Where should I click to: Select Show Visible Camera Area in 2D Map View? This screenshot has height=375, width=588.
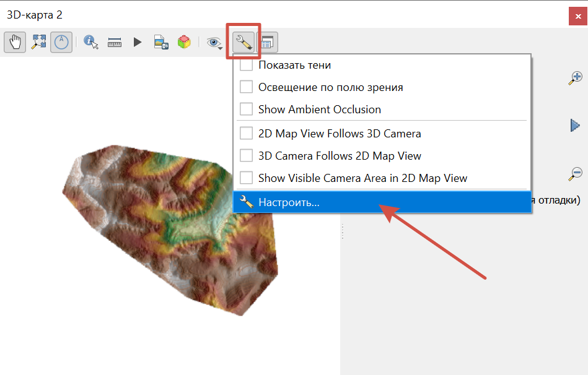(247, 178)
